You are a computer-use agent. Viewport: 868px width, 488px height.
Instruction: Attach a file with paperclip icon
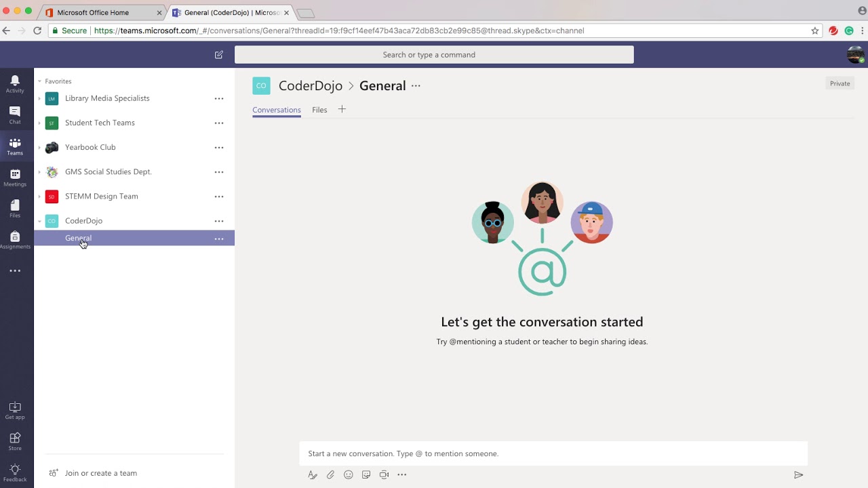tap(331, 475)
